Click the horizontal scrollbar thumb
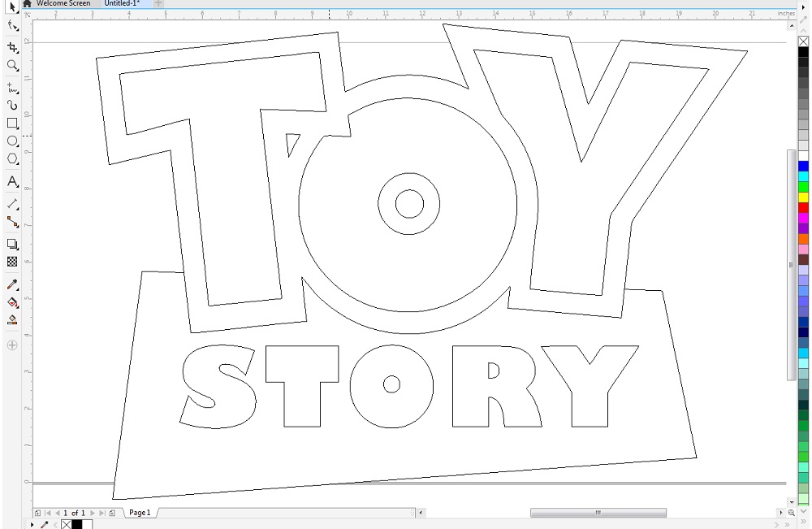Viewport: 812px width, 529px height. 598,513
